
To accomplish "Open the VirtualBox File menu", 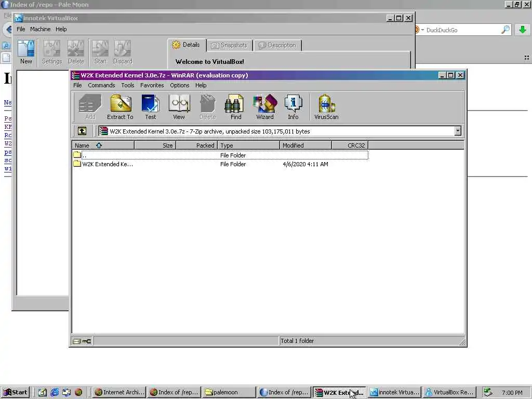I will (x=21, y=29).
